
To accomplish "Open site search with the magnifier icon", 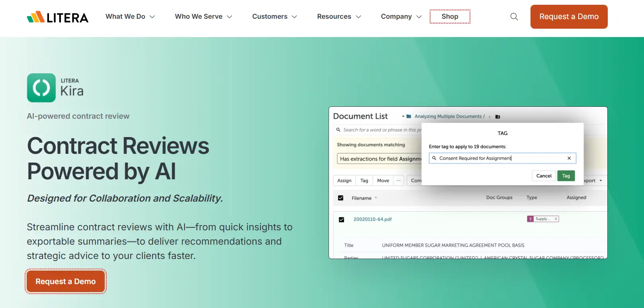I will click(x=514, y=17).
